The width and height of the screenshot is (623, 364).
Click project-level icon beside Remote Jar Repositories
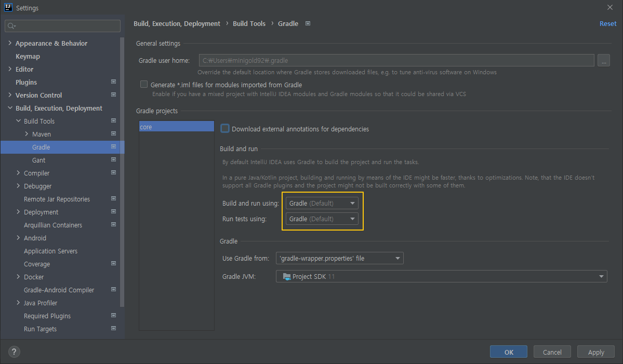(x=114, y=198)
